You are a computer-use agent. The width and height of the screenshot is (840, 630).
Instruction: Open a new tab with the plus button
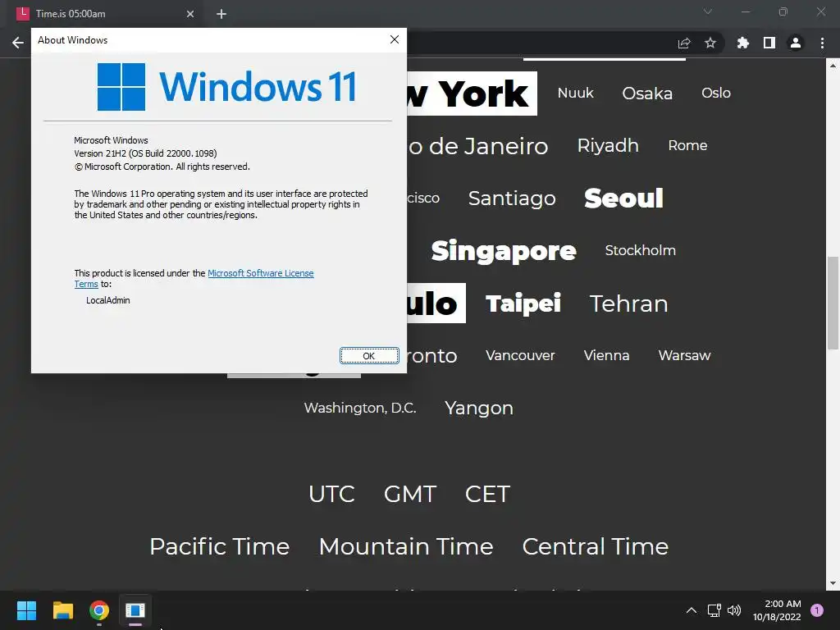coord(221,14)
